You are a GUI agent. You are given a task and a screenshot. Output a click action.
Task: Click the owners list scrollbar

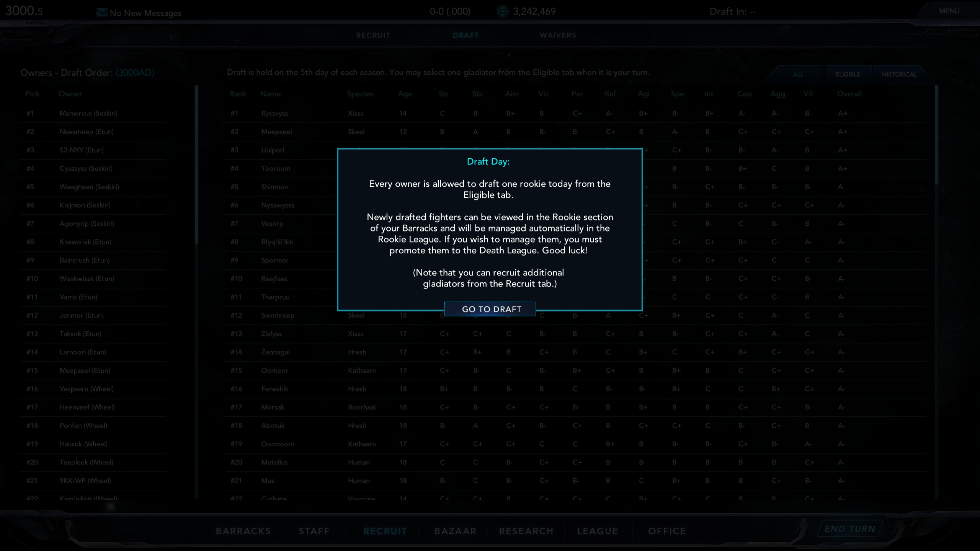[x=196, y=165]
